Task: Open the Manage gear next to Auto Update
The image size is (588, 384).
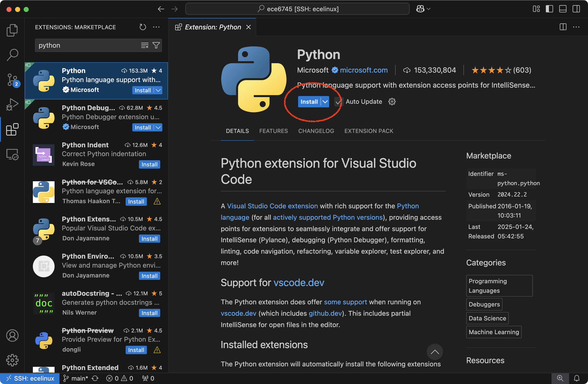Action: pos(392,102)
